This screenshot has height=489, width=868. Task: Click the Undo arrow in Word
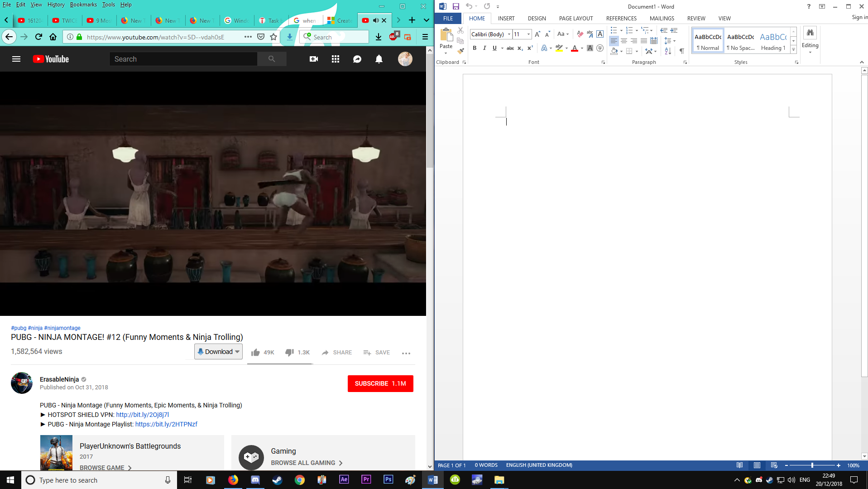point(469,6)
